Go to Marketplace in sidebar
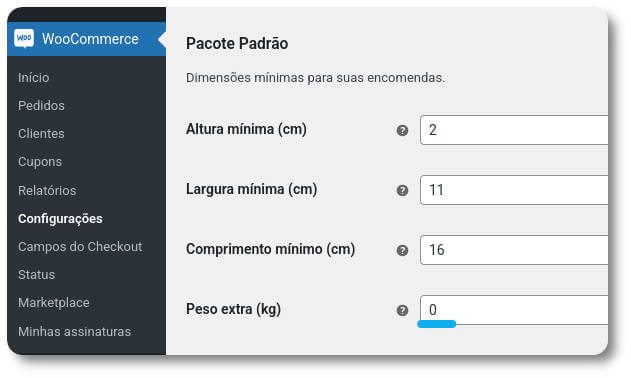Screen dimensions: 631x378 (54, 302)
